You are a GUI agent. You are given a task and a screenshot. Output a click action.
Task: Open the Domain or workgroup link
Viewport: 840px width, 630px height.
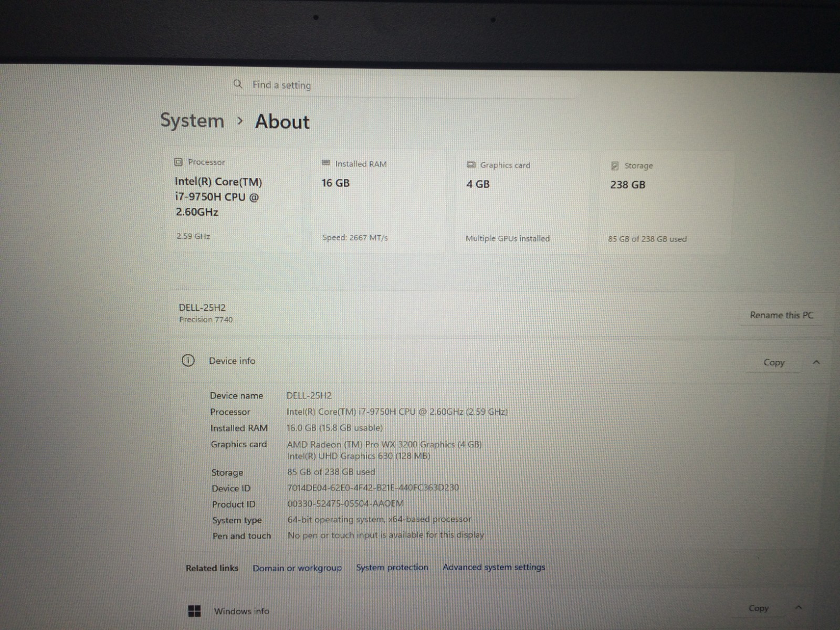point(297,568)
